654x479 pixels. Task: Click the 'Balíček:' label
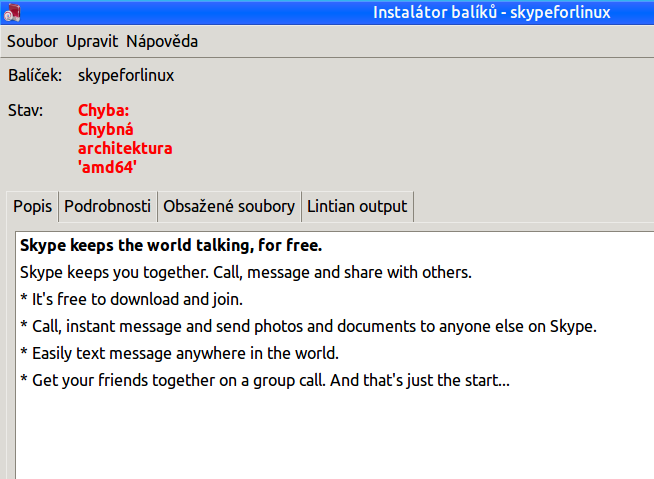coord(35,76)
